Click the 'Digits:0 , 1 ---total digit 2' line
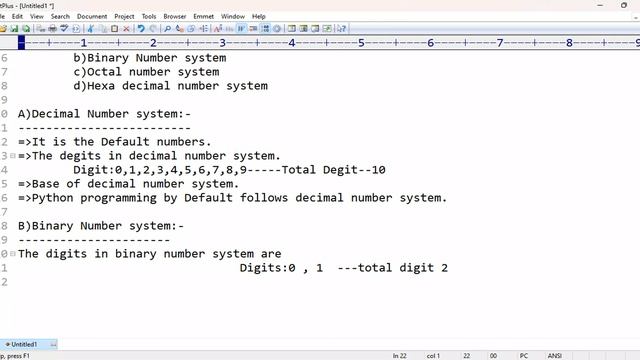 344,268
